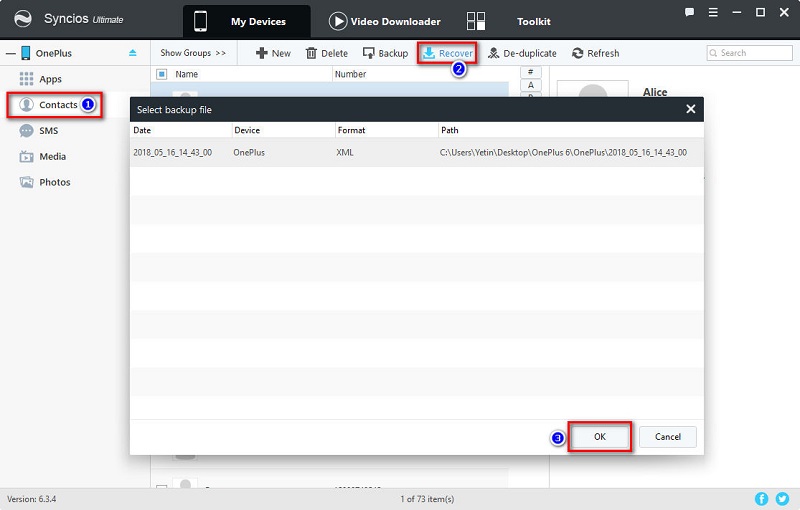Open the hamburger menu icon
800x510 pixels.
pyautogui.click(x=713, y=12)
